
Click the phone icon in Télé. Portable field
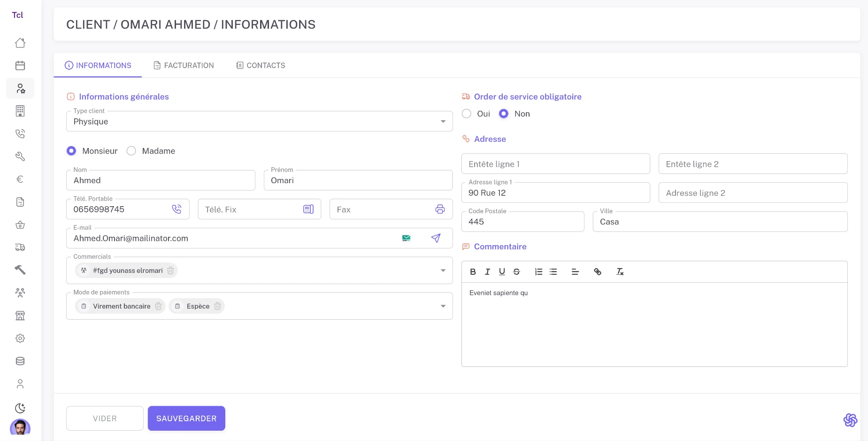[177, 209]
